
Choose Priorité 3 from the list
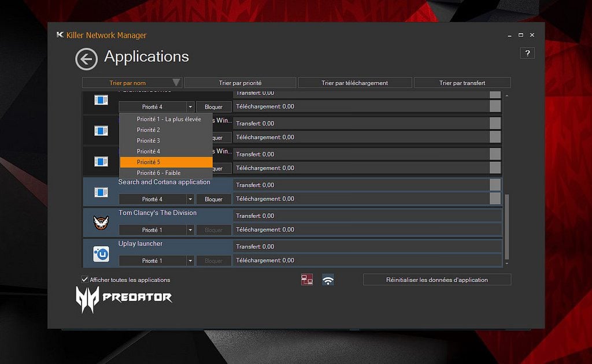[x=166, y=141]
